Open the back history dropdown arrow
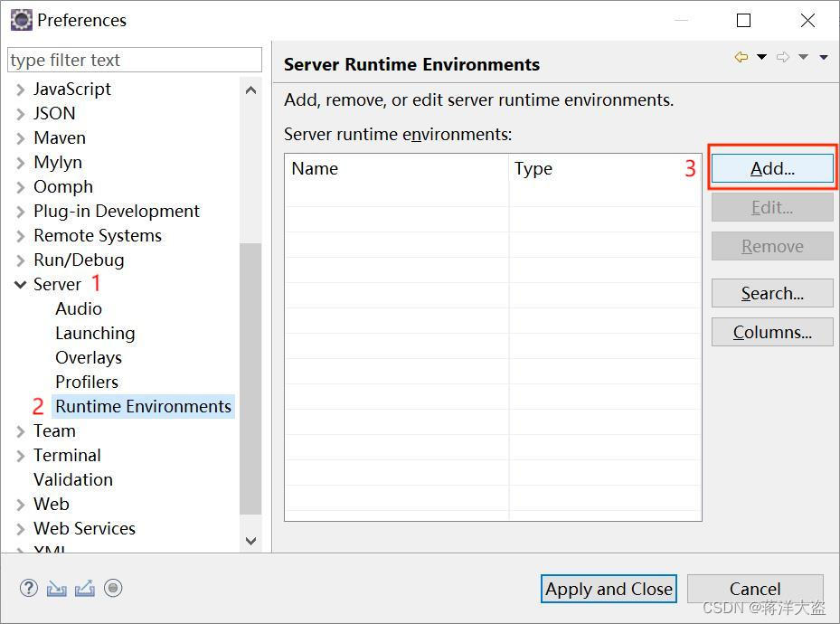The image size is (840, 624). pyautogui.click(x=761, y=58)
